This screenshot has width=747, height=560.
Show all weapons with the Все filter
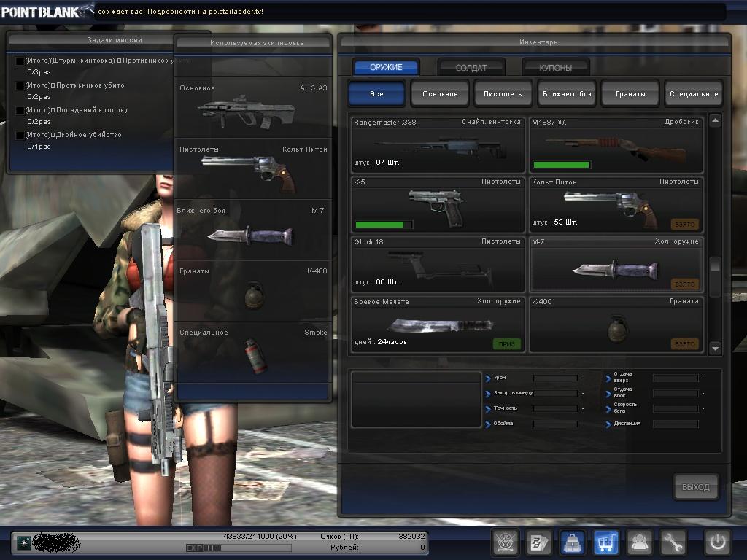376,94
